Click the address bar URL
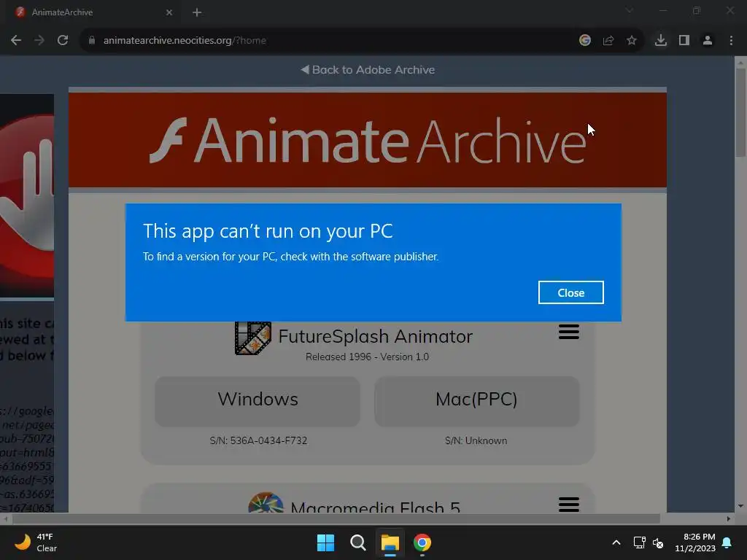 click(185, 41)
